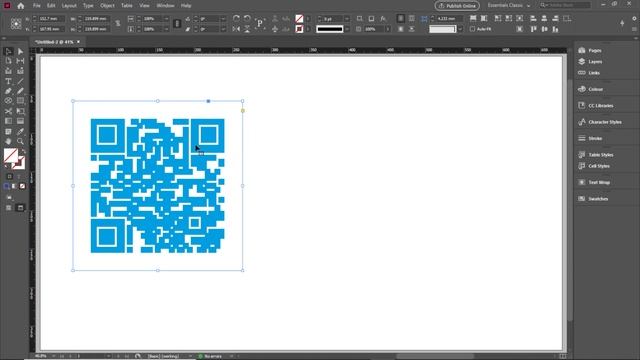
Task: Select the Zoom tool
Action: (20, 141)
